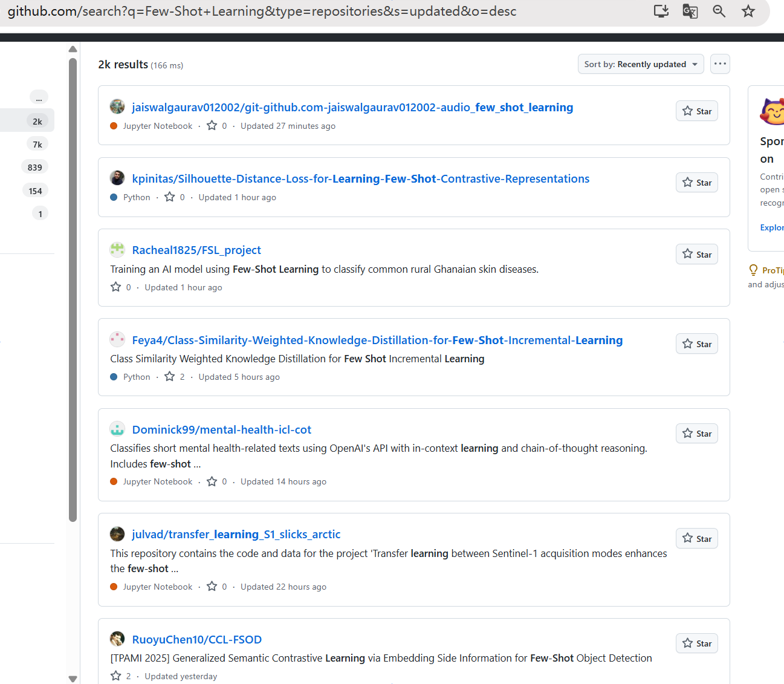Click kpinitas user avatar
Viewport: 784px width, 684px height.
[117, 178]
